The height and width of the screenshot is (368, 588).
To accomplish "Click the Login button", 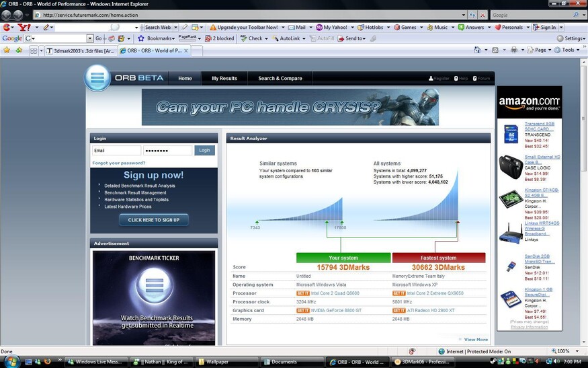I will coord(204,150).
